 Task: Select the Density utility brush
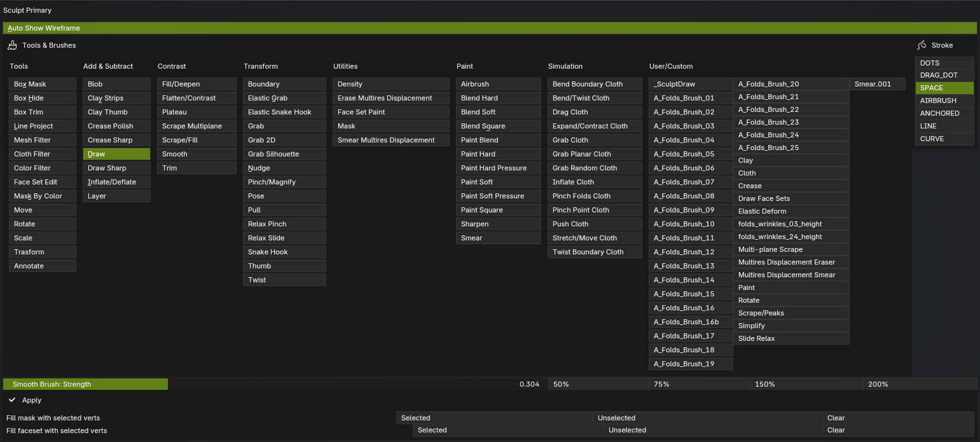coord(391,84)
